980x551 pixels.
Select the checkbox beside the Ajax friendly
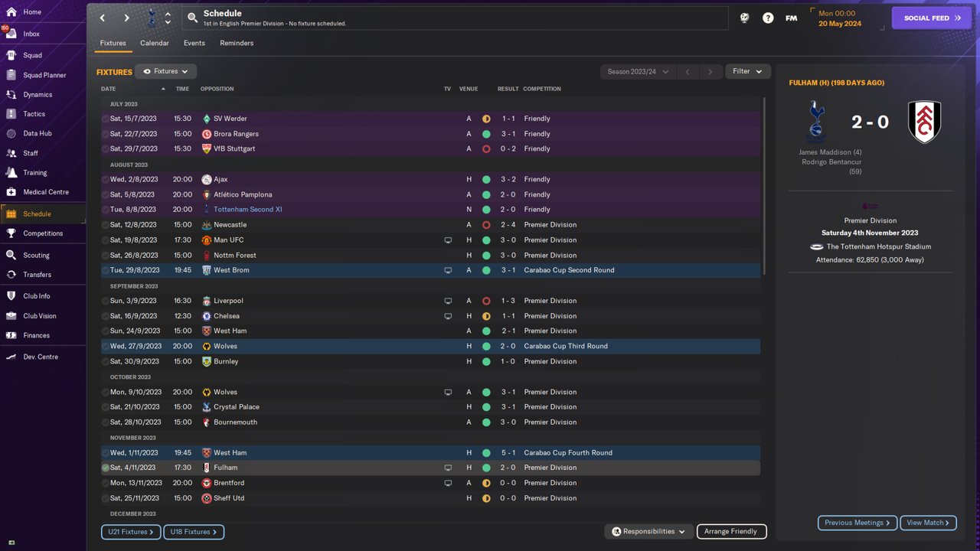[x=106, y=180]
